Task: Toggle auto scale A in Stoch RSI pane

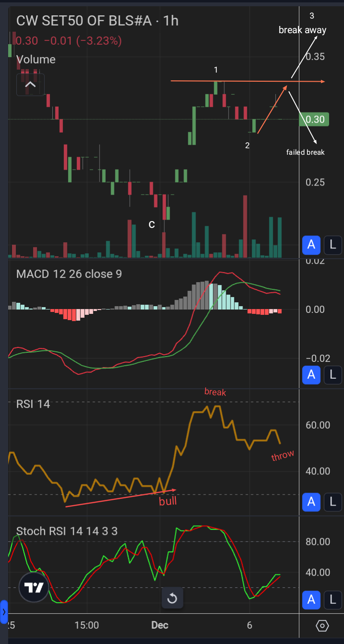Action: pos(311,599)
